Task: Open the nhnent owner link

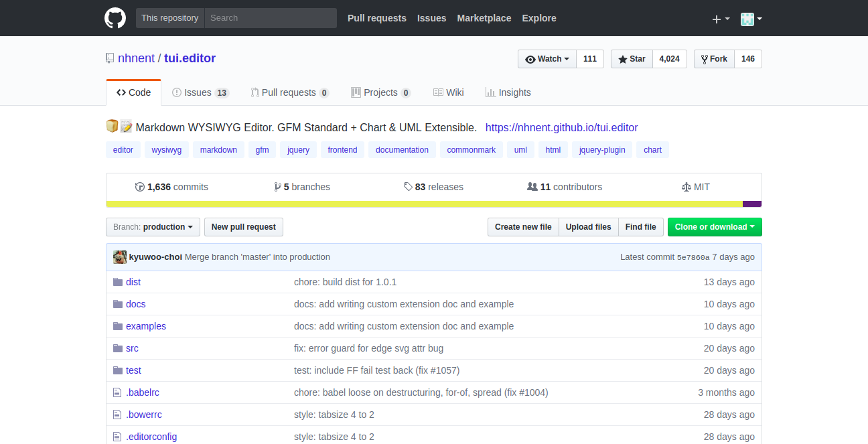Action: click(x=136, y=58)
